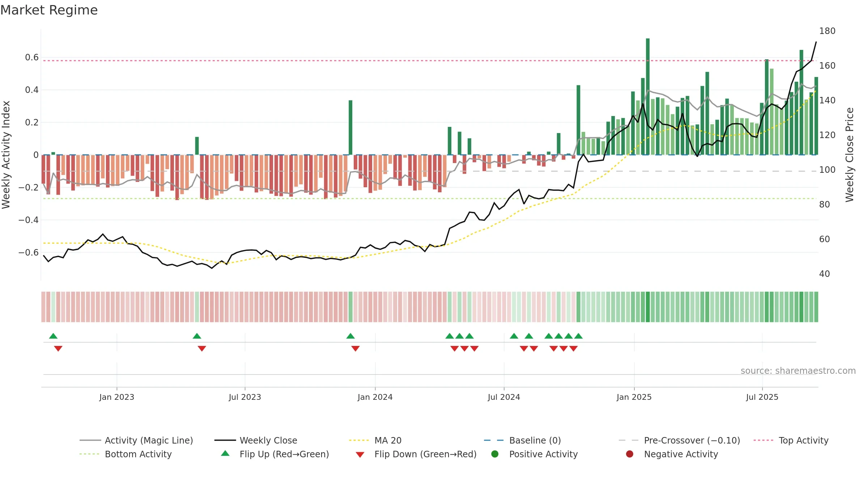Click the Top Activity legend item
The width and height of the screenshot is (868, 488).
791,440
